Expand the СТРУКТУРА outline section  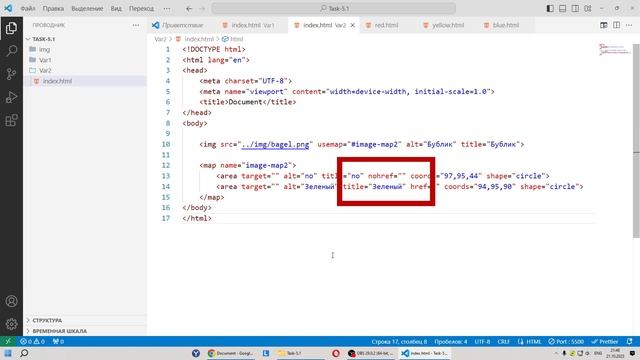point(85,320)
